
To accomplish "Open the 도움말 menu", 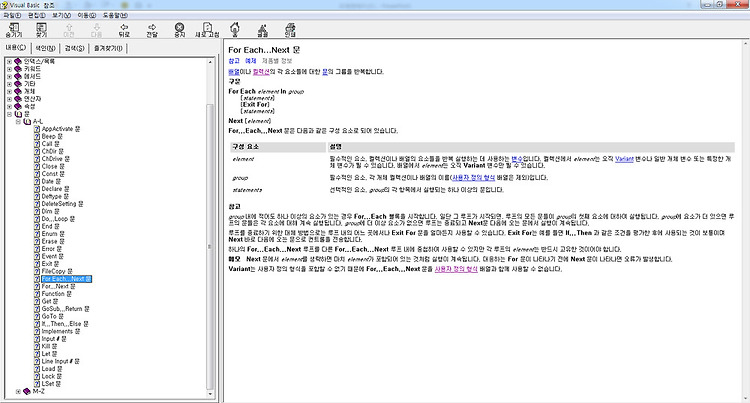I will (x=115, y=15).
